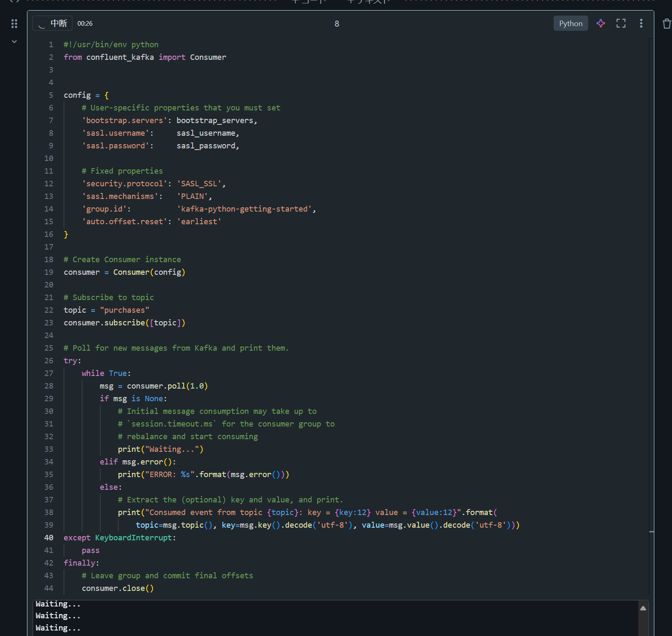Click the 'sasl.username' key text

pos(115,133)
